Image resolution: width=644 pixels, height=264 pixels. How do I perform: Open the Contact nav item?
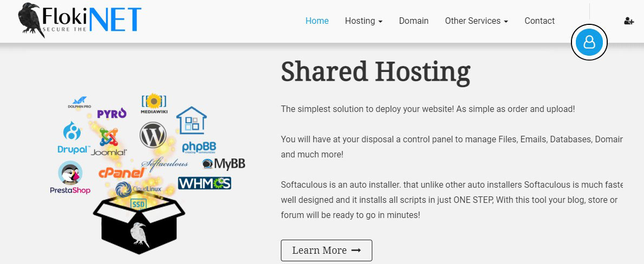[x=540, y=21]
